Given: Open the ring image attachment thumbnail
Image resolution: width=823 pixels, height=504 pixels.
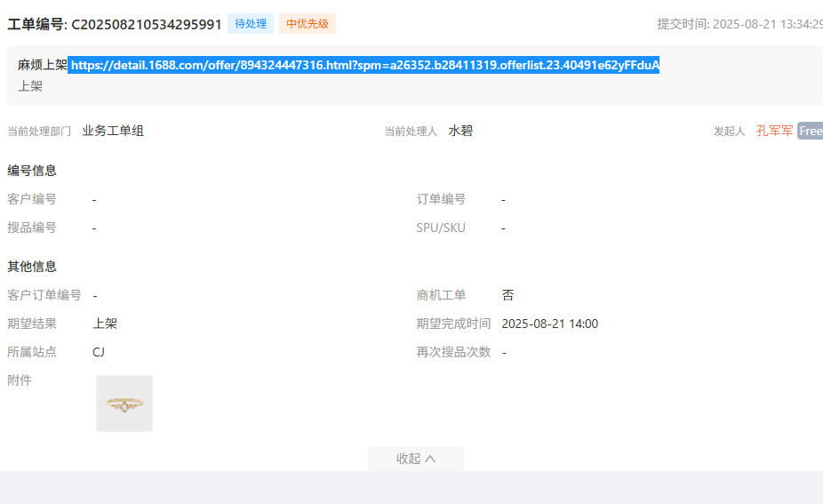Looking at the screenshot, I should click(x=124, y=404).
